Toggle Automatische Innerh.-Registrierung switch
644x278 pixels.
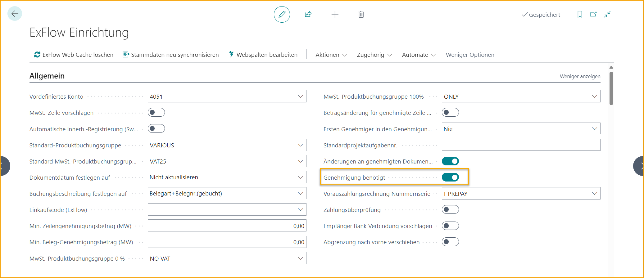(156, 128)
